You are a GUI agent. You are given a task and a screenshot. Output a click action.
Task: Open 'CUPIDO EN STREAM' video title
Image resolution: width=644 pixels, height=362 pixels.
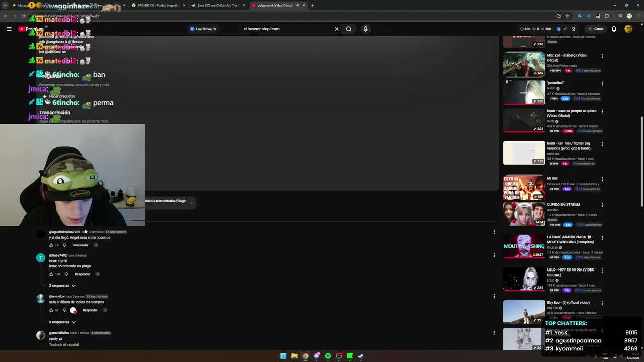pos(563,205)
